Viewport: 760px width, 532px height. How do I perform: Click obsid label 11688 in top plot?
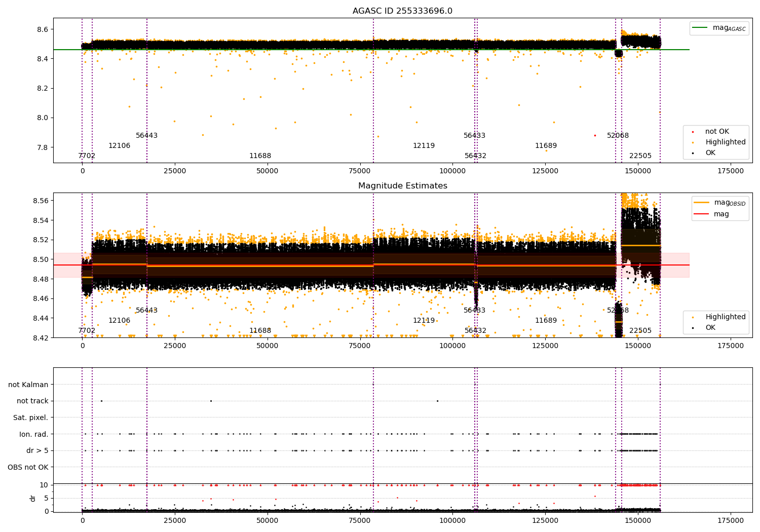[x=260, y=156]
